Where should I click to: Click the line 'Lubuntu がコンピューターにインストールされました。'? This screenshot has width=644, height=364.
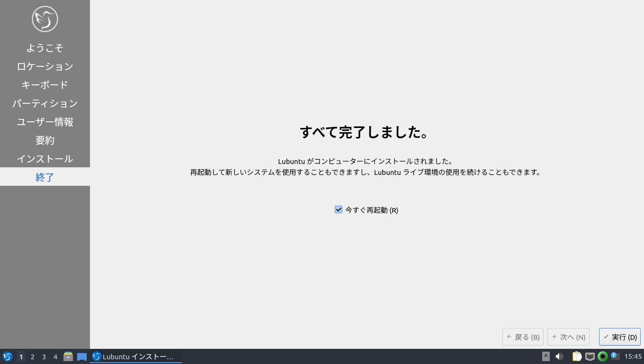point(366,161)
